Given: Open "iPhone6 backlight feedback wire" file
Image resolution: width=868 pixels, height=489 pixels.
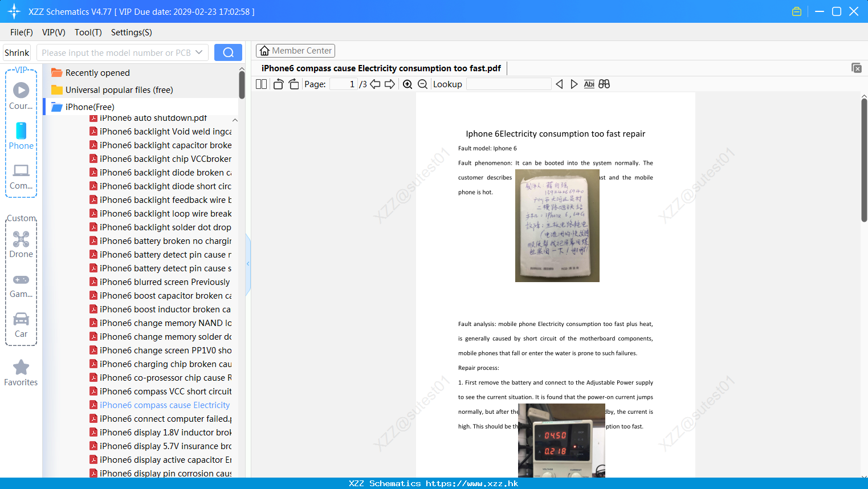Looking at the screenshot, I should tap(161, 200).
